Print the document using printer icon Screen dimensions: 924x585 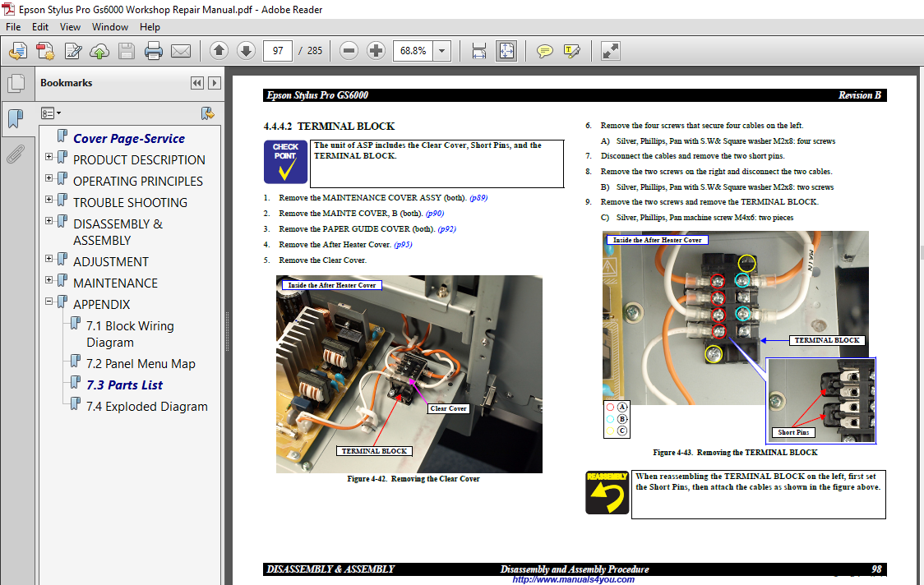[x=153, y=51]
